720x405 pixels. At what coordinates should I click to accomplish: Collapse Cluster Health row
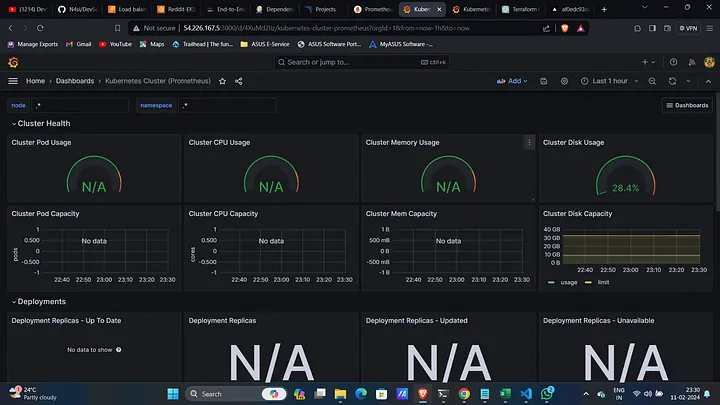(41, 124)
